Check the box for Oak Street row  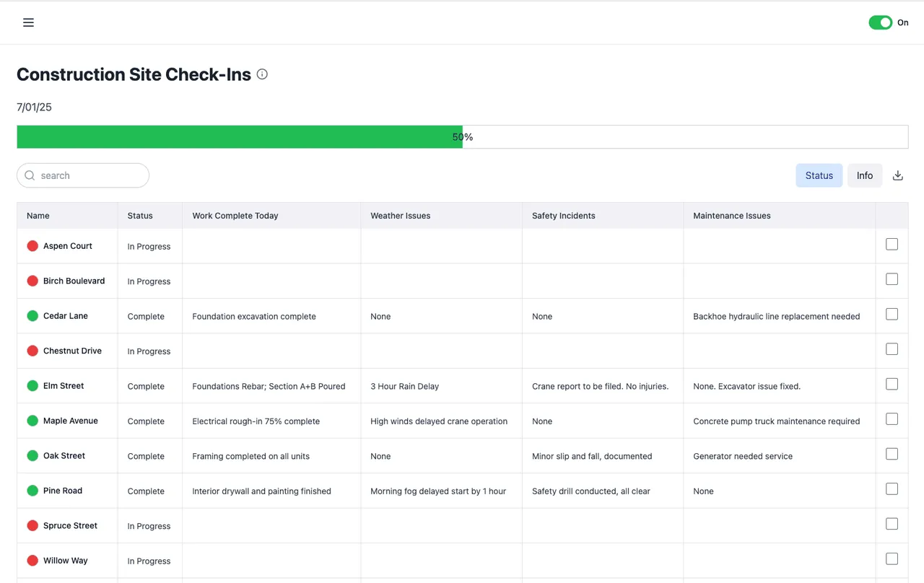(892, 455)
